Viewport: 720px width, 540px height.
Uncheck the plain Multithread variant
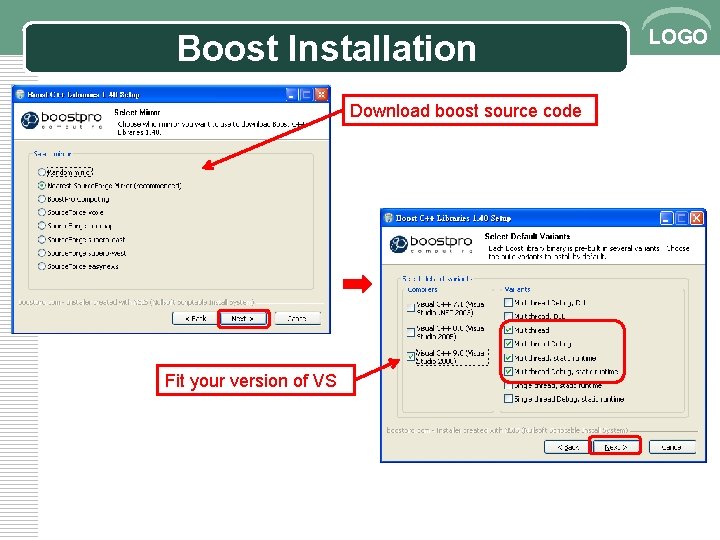pyautogui.click(x=508, y=330)
